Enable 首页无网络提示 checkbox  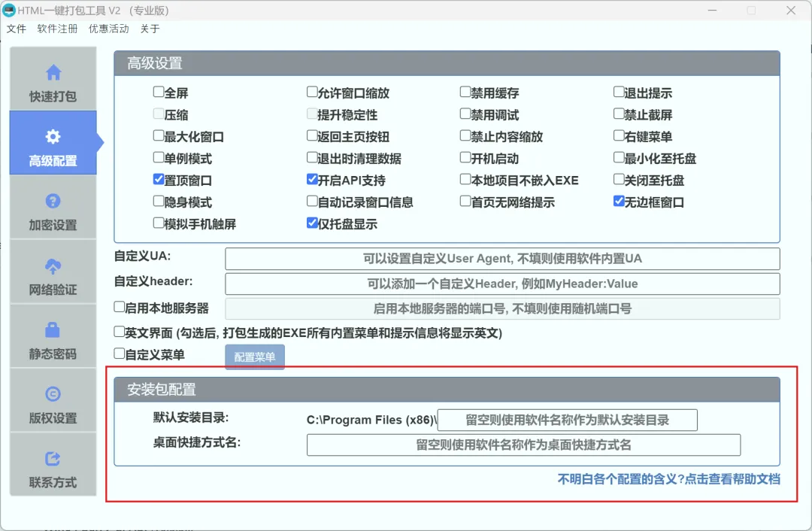(x=465, y=201)
